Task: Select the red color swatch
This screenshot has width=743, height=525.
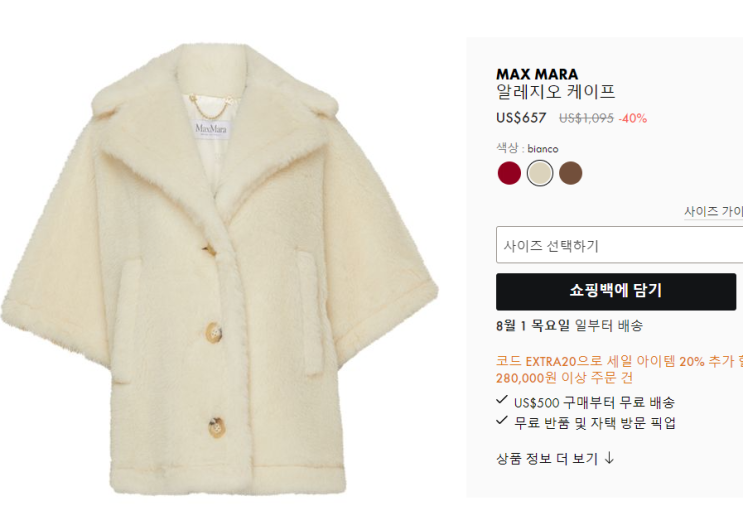Action: (x=509, y=172)
